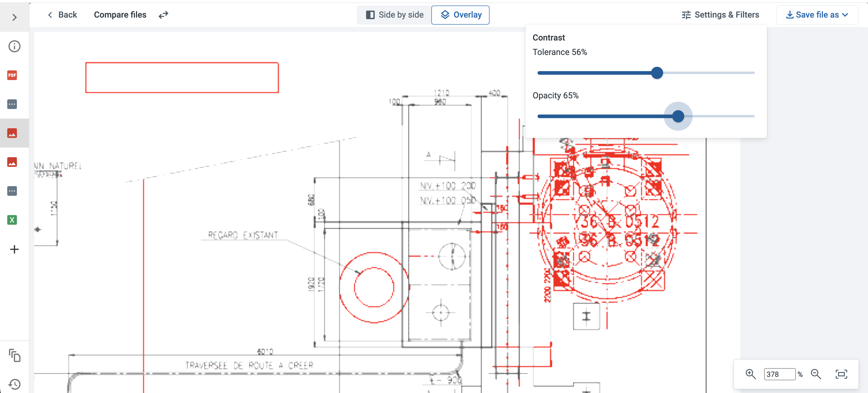868x393 pixels.
Task: Select the green Excel file icon
Action: 12,220
